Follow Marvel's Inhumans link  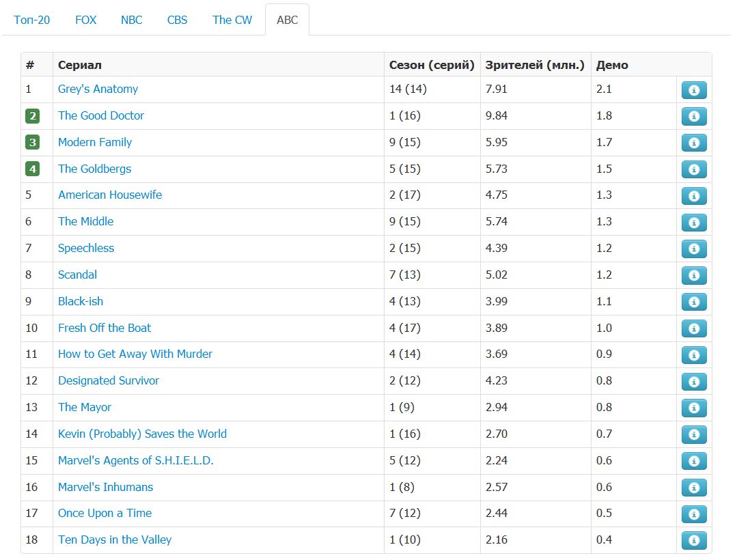pos(105,487)
